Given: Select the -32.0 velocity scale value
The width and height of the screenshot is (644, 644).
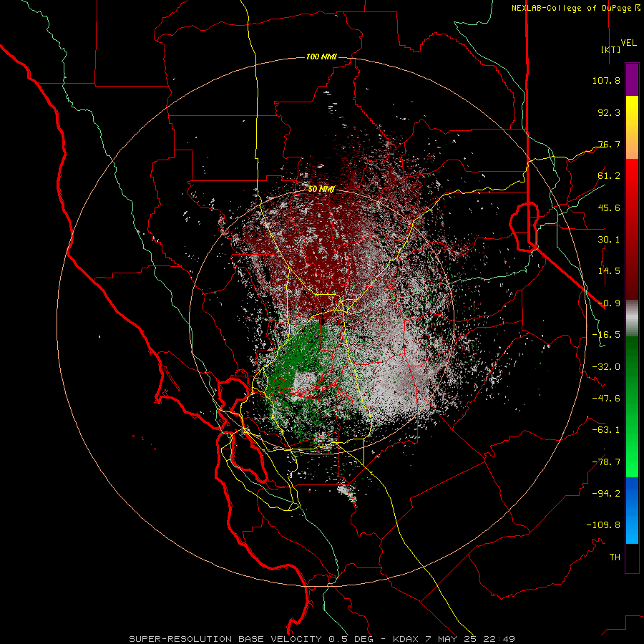Looking at the screenshot, I should 606,367.
